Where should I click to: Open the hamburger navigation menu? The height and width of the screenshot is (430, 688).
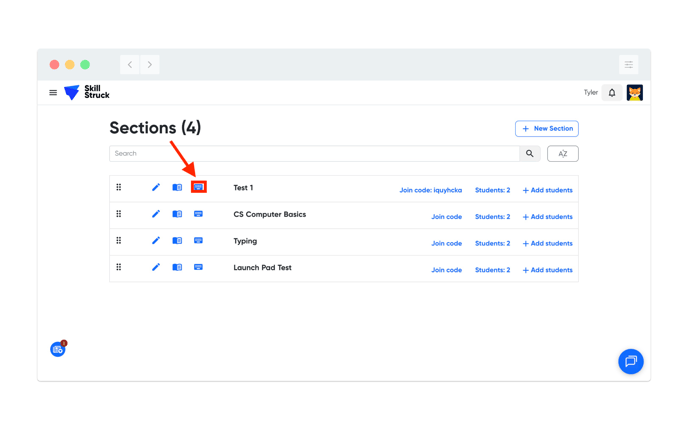53,93
